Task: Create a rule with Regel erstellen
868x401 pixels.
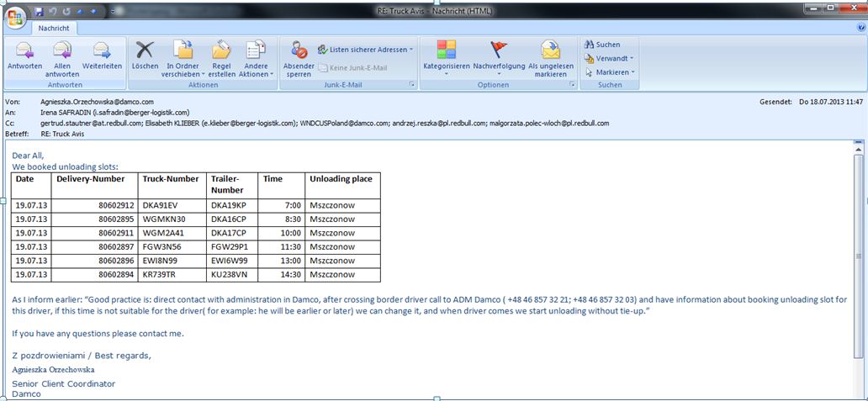Action: click(221, 58)
